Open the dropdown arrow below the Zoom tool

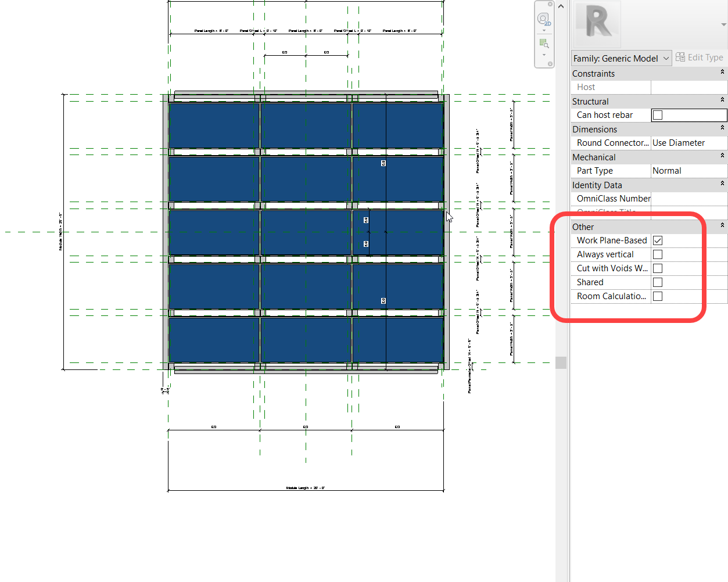(544, 55)
